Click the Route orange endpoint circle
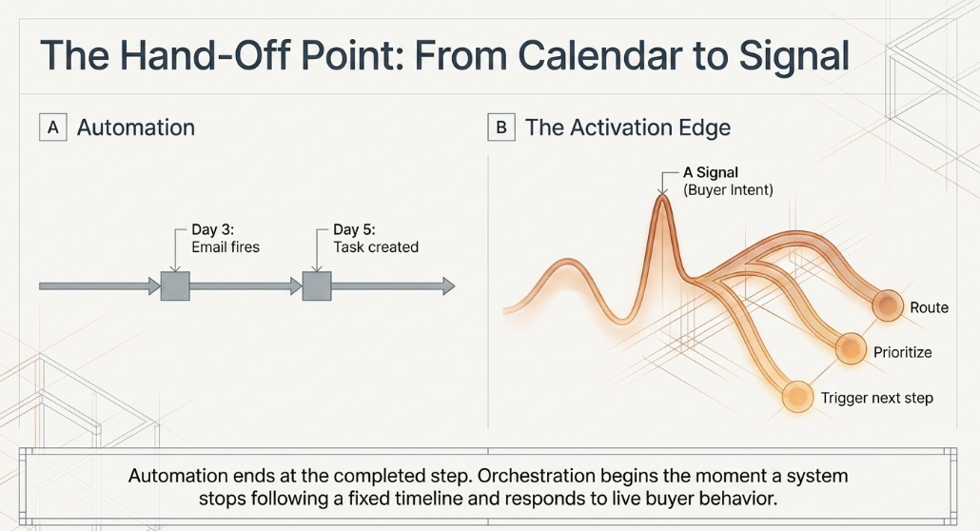 pos(888,305)
